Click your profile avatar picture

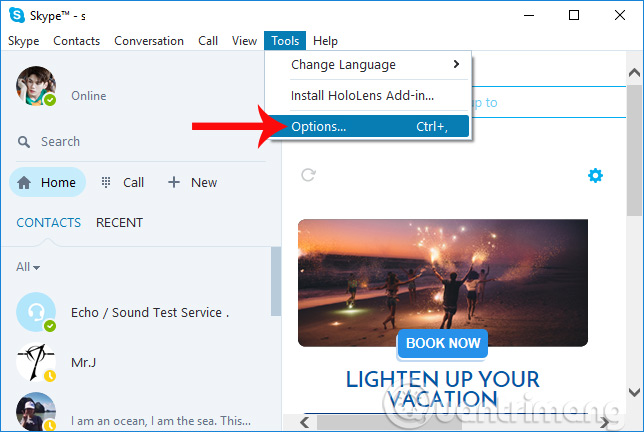click(35, 87)
